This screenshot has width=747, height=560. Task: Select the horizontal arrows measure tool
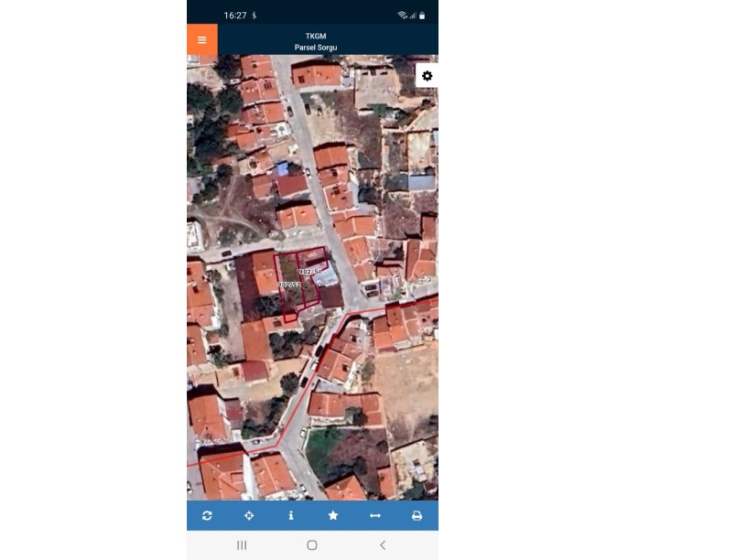[x=374, y=516]
